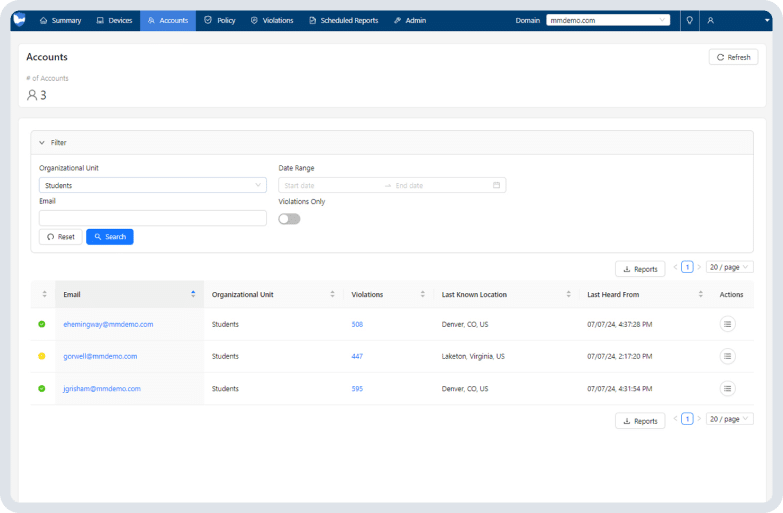Viewport: 783px width, 513px height.
Task: Toggle the Violations Only switch
Action: click(x=289, y=219)
